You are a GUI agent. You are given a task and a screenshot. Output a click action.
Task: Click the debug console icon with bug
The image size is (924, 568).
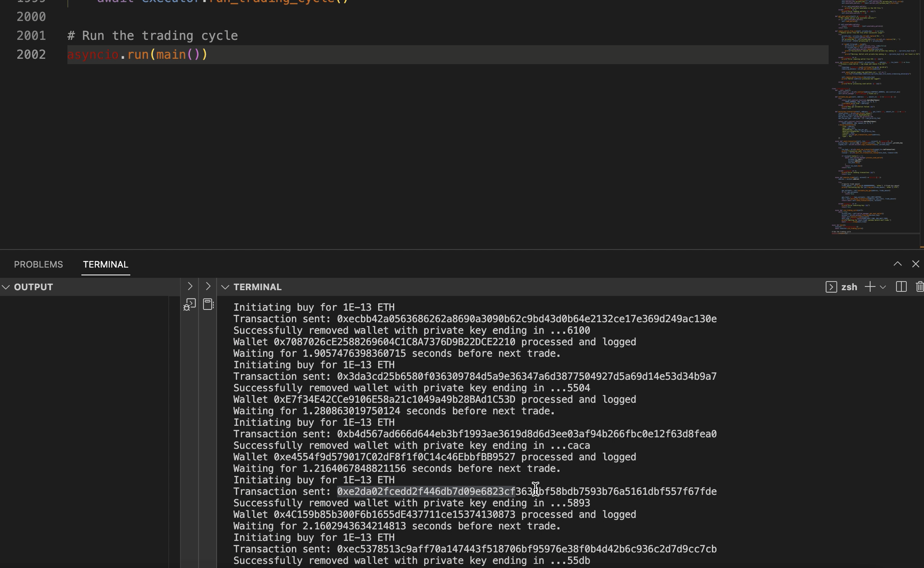pos(189,305)
